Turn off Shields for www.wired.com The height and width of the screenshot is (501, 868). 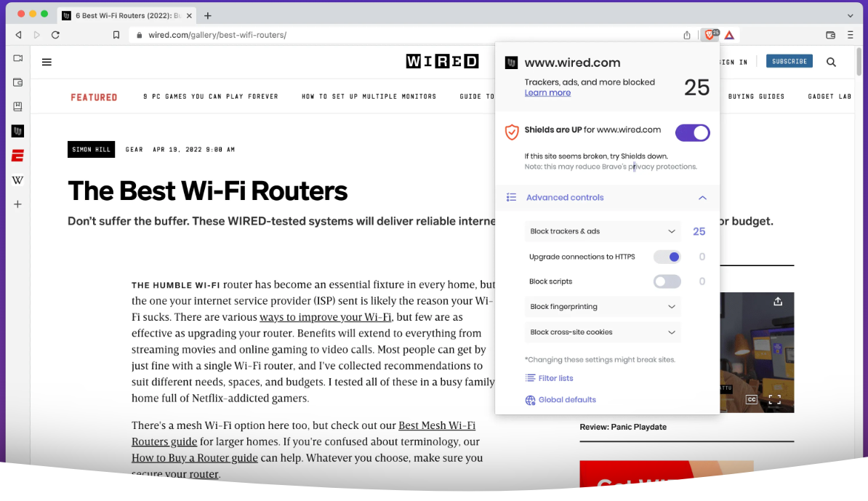[x=693, y=133]
